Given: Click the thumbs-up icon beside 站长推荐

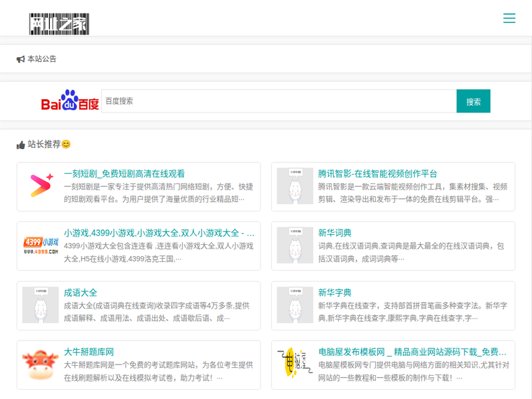Looking at the screenshot, I should pos(21,145).
